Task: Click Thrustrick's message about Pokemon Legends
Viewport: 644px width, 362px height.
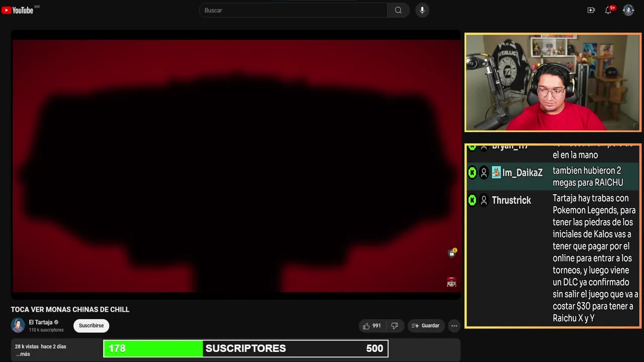Action: click(595, 258)
